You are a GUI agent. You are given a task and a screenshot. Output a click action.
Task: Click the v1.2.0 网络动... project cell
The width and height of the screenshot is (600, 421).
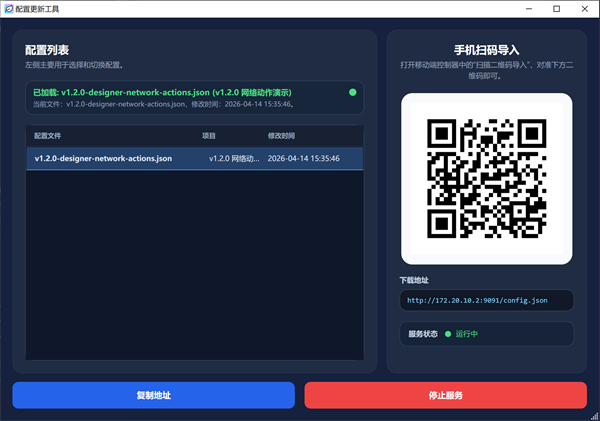[x=234, y=158]
